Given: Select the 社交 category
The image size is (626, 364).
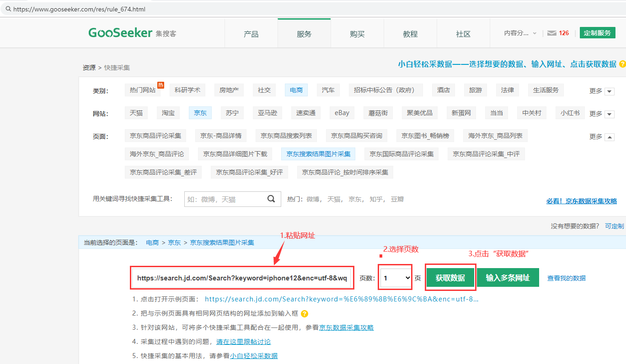Looking at the screenshot, I should (x=264, y=90).
